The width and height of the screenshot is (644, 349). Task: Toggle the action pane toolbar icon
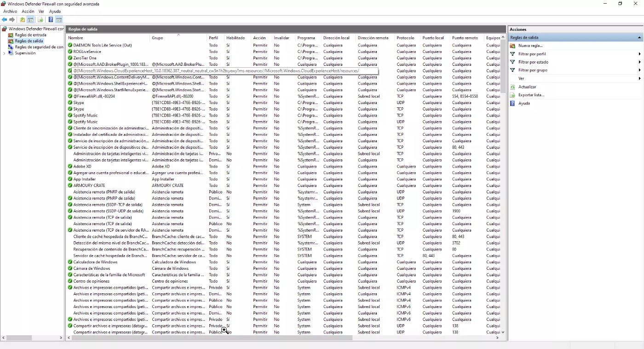[x=59, y=20]
